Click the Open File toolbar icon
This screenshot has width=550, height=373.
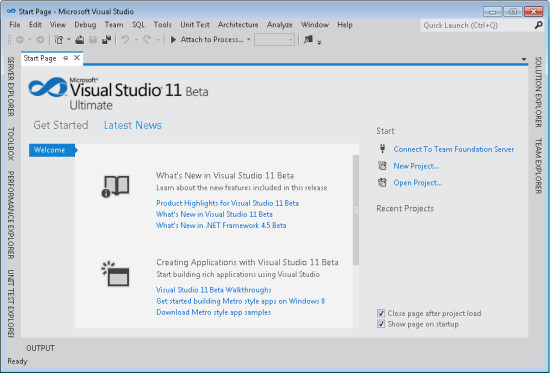80,40
